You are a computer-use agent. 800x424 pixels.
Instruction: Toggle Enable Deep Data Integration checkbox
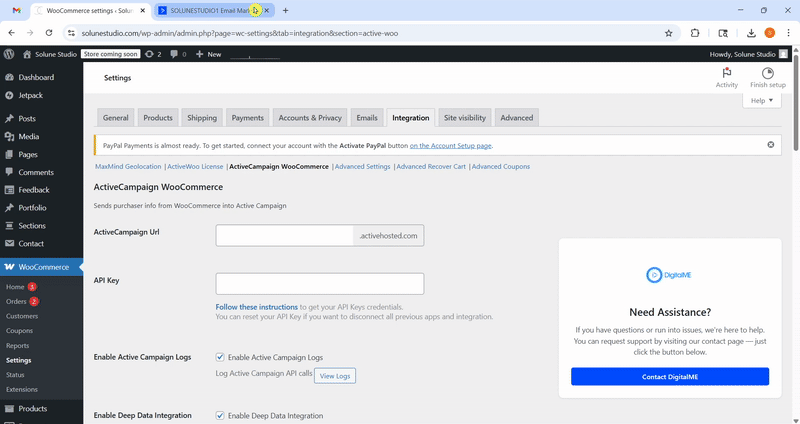[220, 415]
